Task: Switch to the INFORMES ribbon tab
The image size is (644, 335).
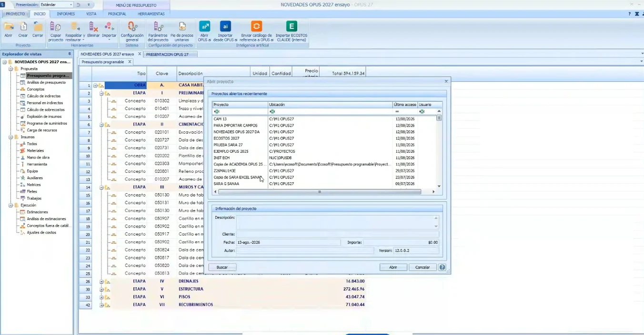Action: pyautogui.click(x=66, y=14)
